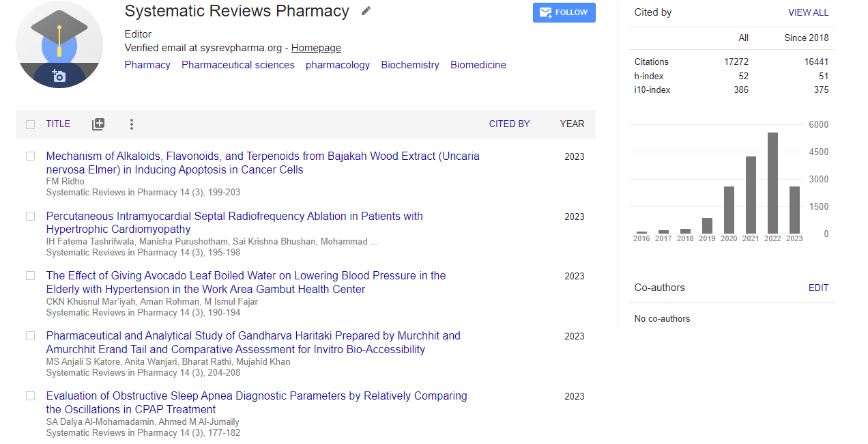The image size is (868, 444).
Task: Tick checkbox for Obstructive Sleep Apnea article
Action: 30,396
